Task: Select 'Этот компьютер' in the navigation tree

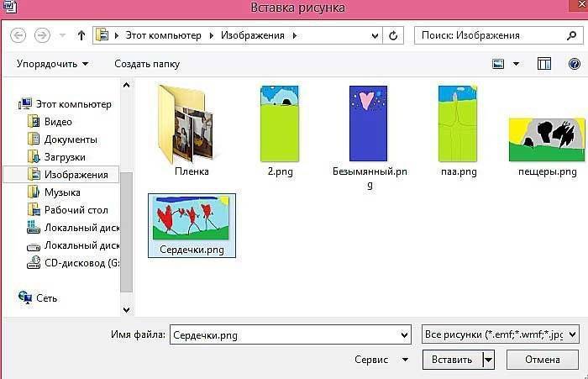Action: tap(66, 104)
